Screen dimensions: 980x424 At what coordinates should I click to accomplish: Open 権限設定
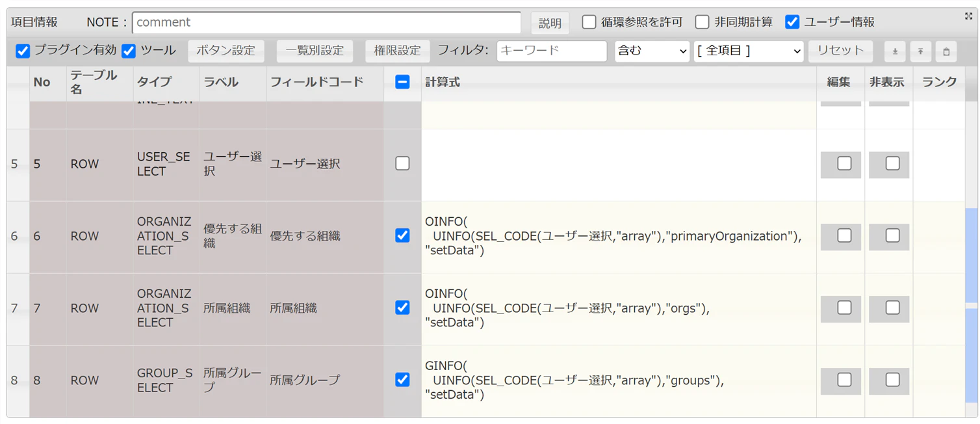coord(397,51)
